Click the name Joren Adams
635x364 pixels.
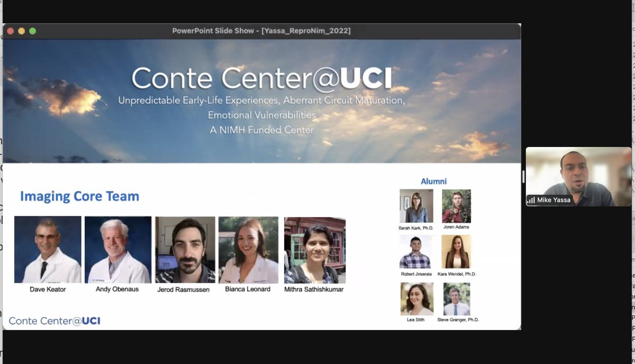(456, 227)
